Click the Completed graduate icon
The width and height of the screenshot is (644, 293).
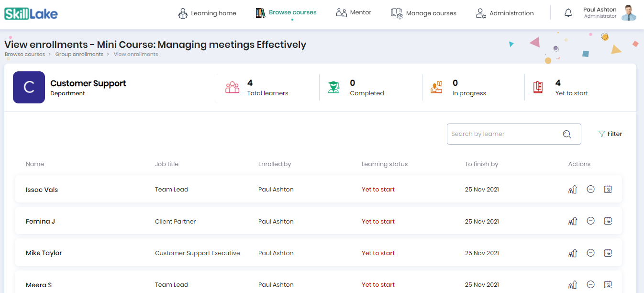pos(333,88)
